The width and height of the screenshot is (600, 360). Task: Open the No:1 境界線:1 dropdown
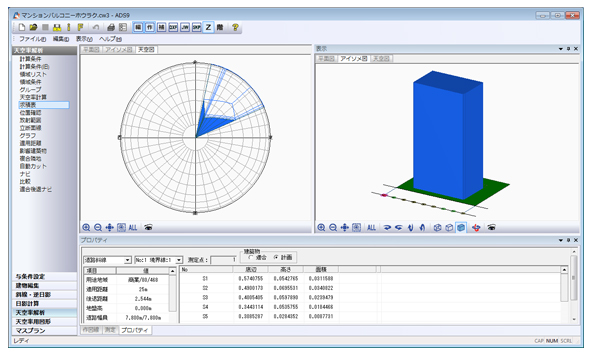159,260
